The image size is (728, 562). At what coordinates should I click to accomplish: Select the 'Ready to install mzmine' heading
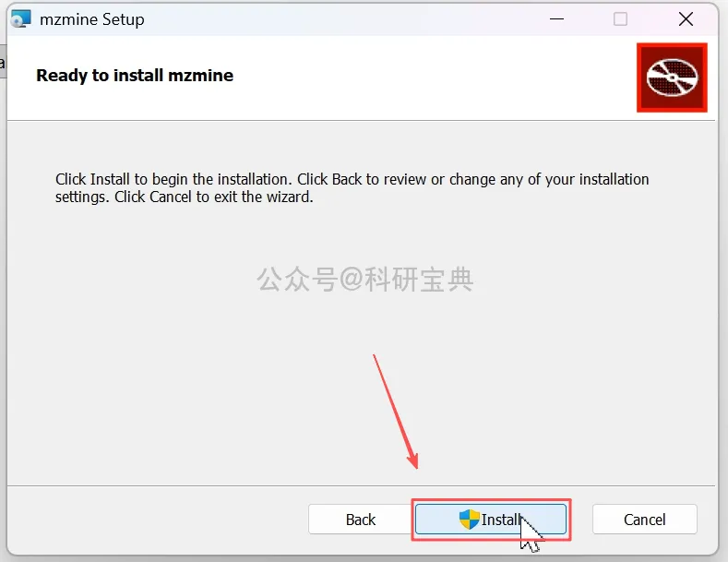pos(135,76)
